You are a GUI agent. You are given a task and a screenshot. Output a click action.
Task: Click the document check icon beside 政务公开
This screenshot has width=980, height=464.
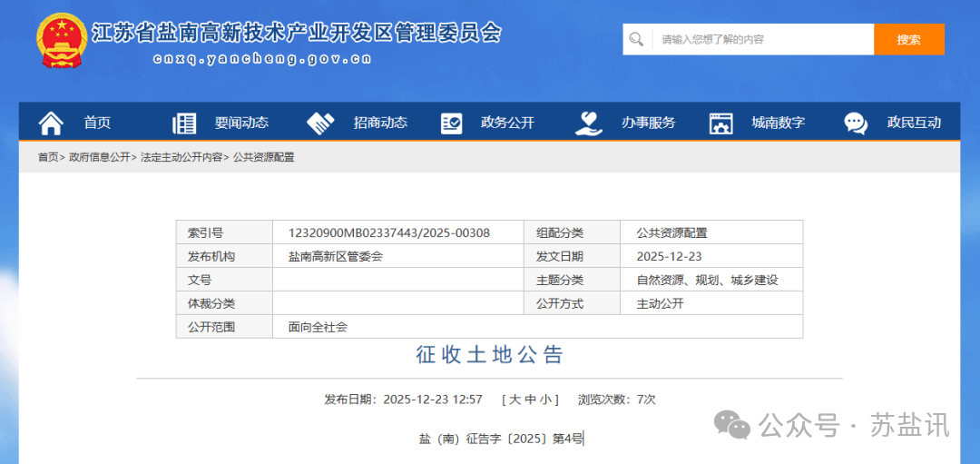(451, 123)
